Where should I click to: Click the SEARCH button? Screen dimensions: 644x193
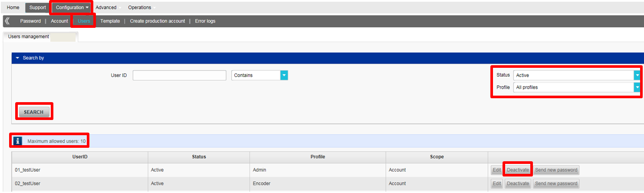34,112
